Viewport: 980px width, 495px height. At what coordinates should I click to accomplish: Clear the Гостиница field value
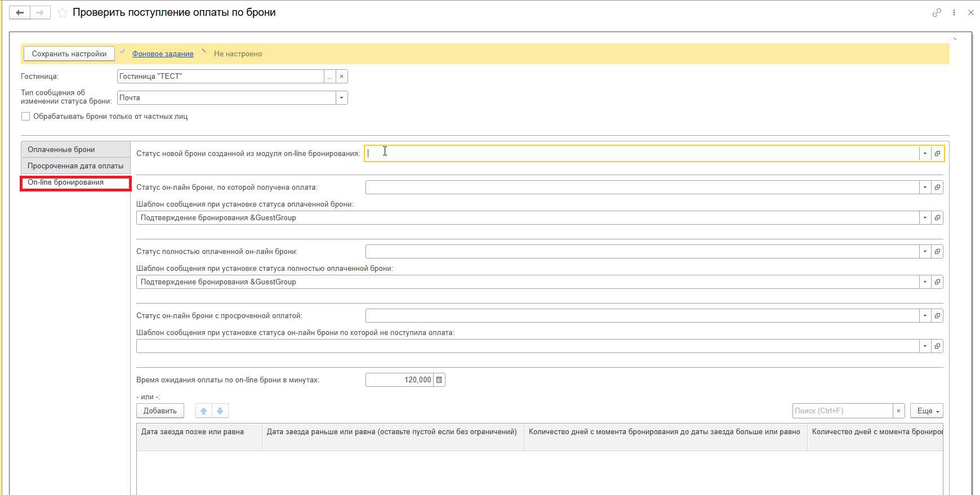click(342, 76)
